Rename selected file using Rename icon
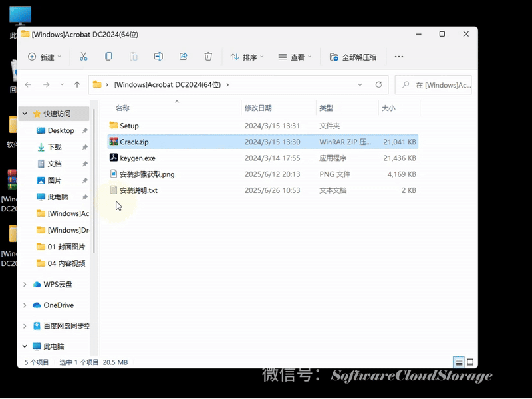 point(159,57)
